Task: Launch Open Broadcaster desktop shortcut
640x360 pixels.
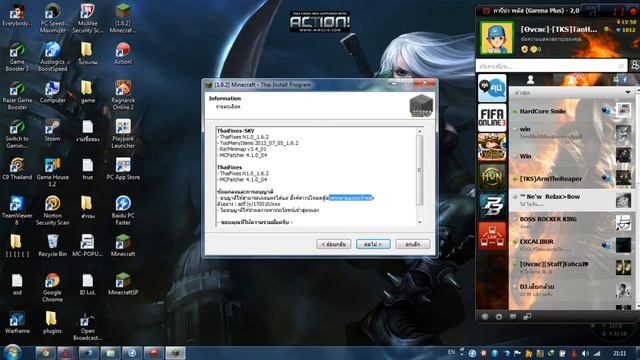Action: coord(87,326)
